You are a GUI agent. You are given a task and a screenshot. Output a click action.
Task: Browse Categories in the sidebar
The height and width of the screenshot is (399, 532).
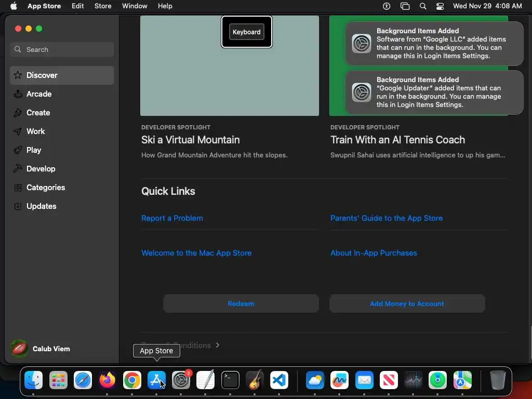pos(62,187)
